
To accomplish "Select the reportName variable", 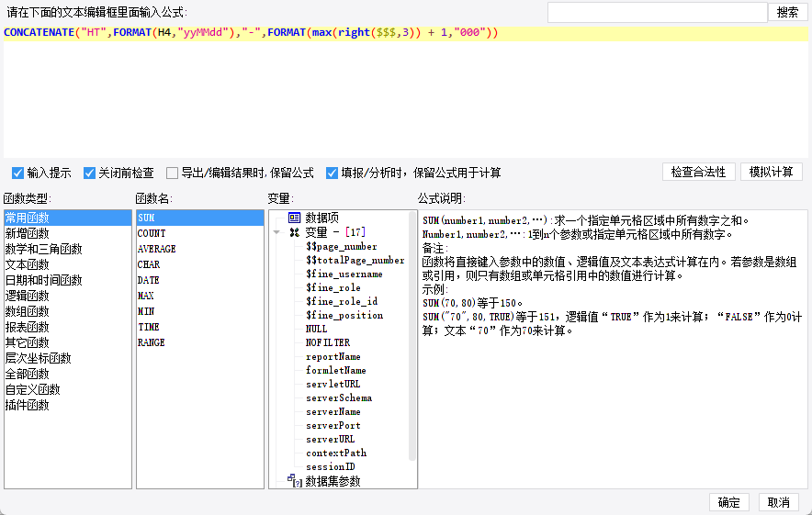I will pyautogui.click(x=333, y=356).
